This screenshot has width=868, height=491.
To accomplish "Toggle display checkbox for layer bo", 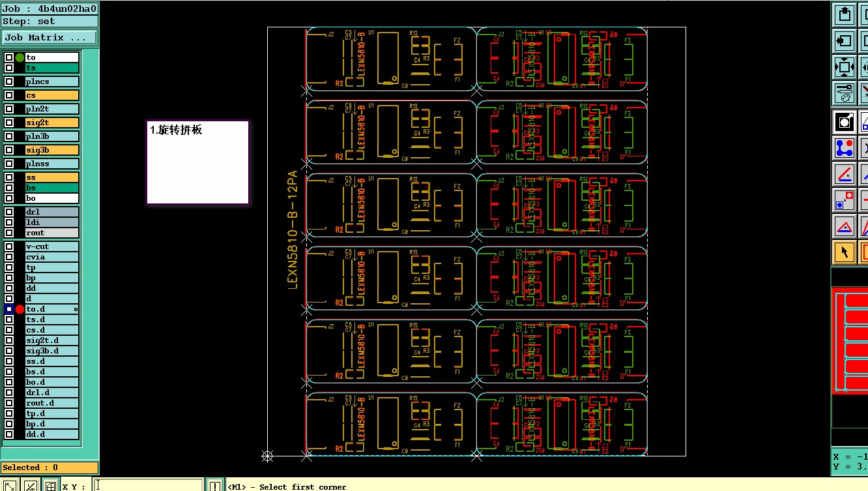I will (x=9, y=198).
